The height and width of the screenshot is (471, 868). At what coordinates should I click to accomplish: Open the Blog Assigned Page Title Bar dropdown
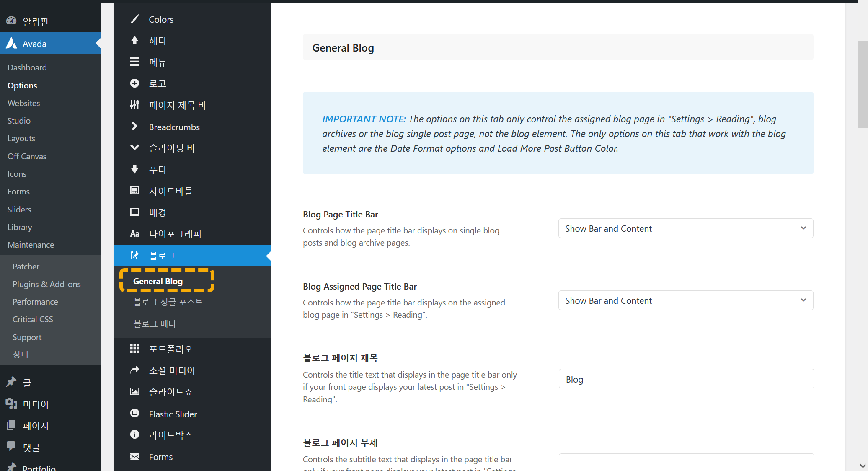[685, 300]
